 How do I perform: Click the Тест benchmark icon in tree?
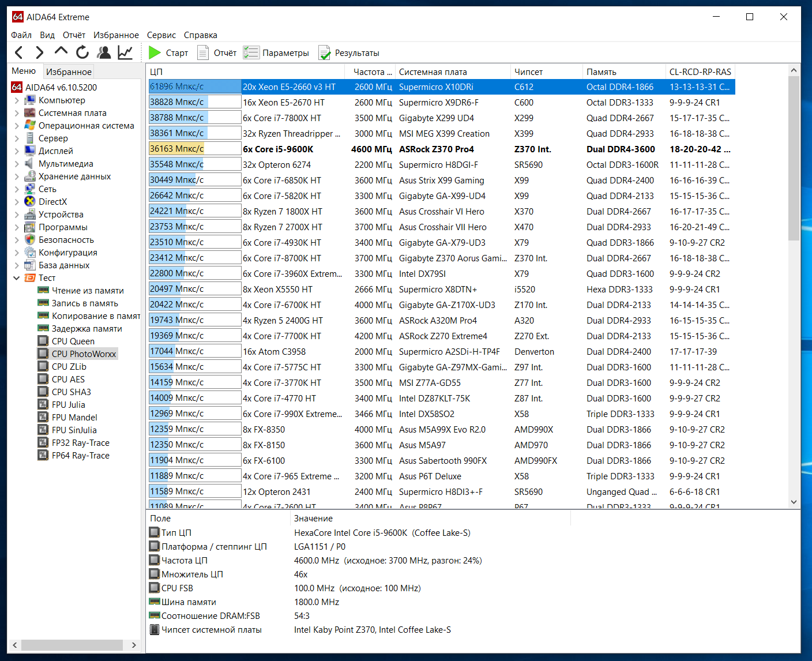pos(30,277)
